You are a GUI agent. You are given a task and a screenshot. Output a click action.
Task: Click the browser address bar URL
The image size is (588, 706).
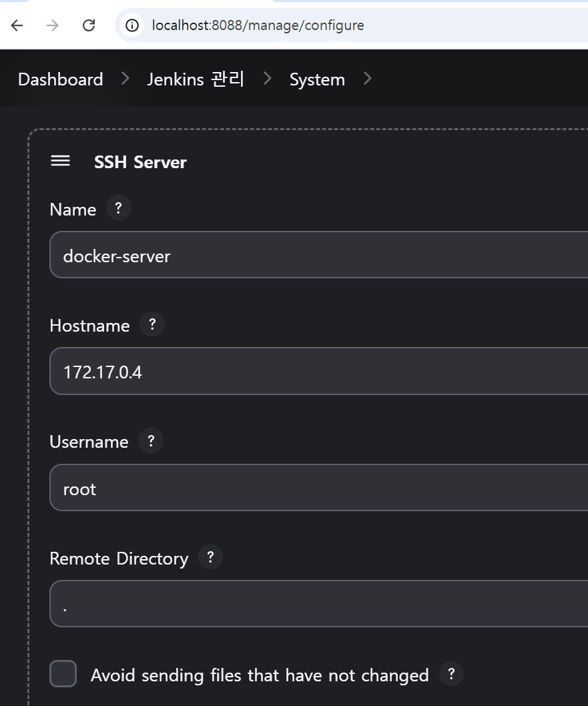click(x=258, y=25)
